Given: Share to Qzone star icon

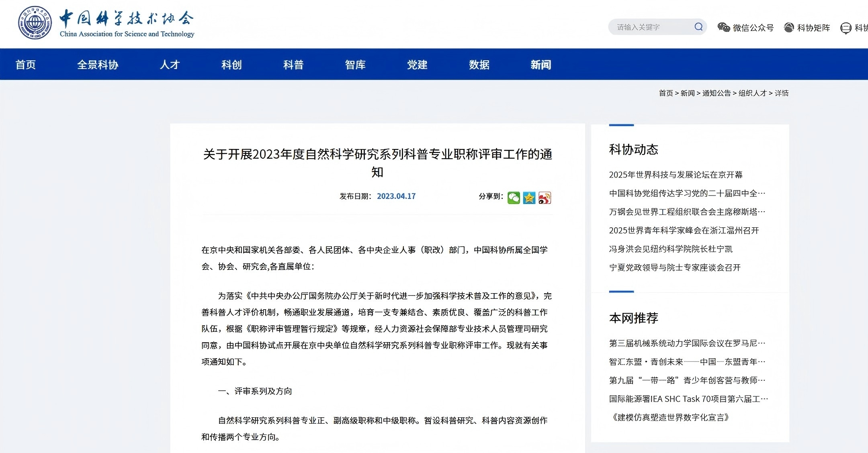Looking at the screenshot, I should [529, 198].
